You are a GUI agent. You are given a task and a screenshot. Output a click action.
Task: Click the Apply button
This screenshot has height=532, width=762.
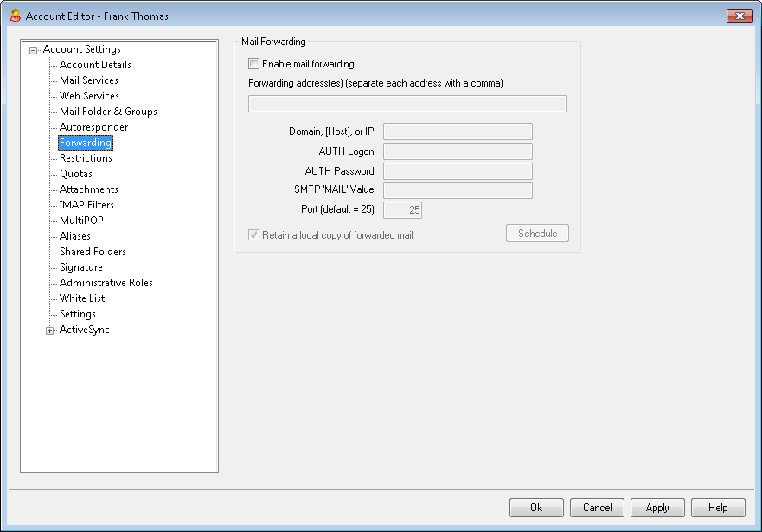(x=657, y=508)
